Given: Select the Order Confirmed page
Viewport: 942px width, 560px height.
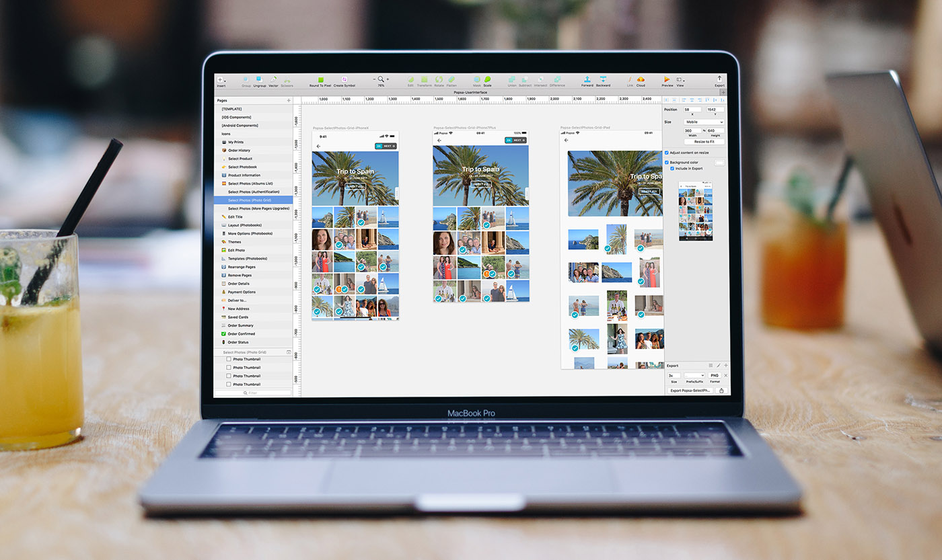Looking at the screenshot, I should click(254, 333).
